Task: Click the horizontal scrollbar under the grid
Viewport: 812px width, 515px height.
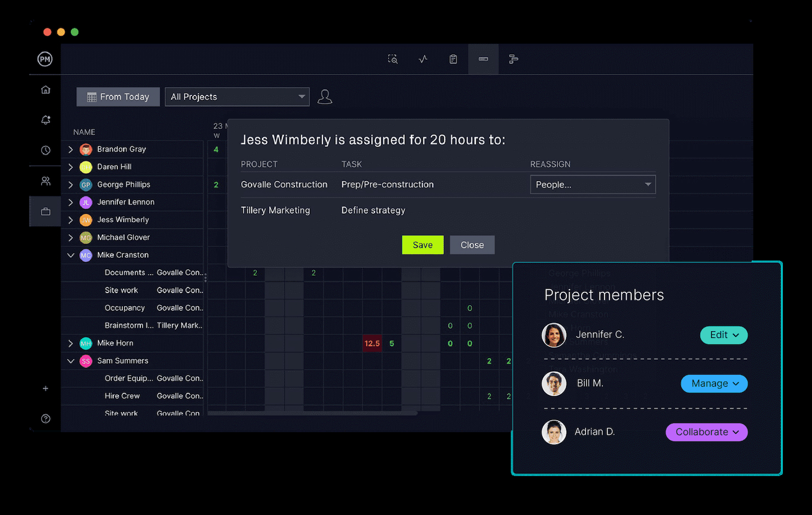Action: pyautogui.click(x=313, y=413)
